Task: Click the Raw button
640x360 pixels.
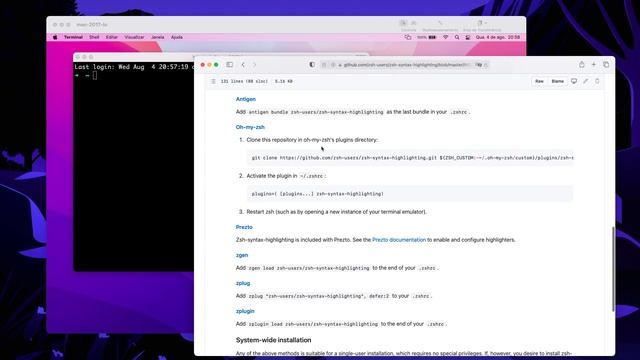Action: 539,81
